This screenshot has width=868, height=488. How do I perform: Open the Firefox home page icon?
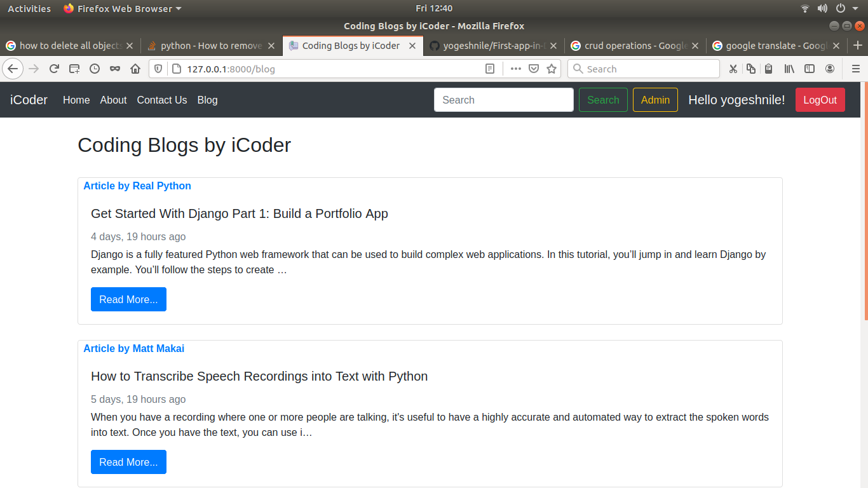click(135, 69)
